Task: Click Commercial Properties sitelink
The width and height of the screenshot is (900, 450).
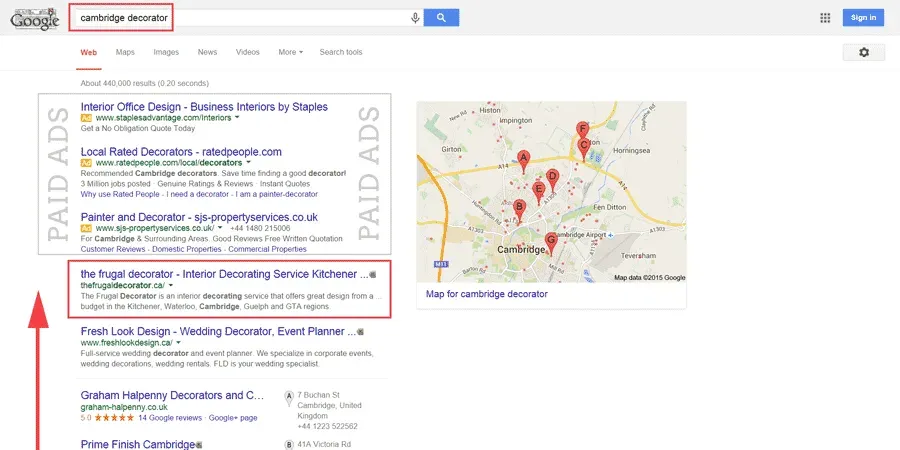Action: coord(267,249)
